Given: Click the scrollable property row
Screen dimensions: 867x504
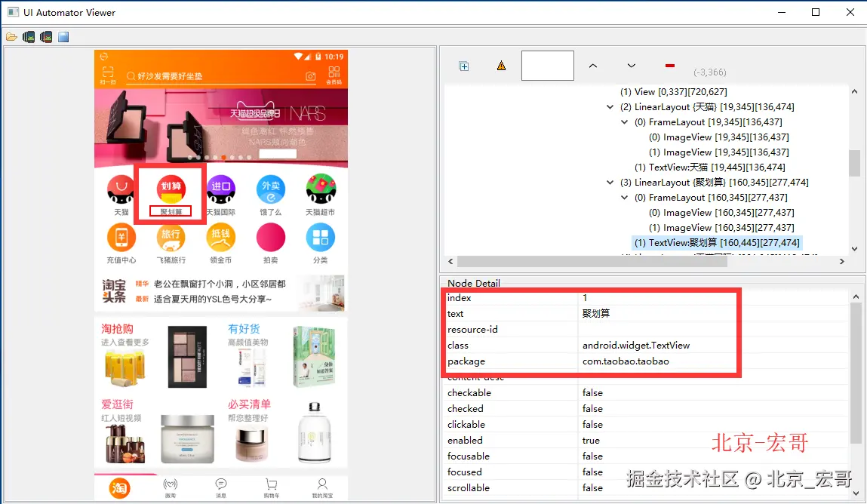Looking at the screenshot, I should 647,488.
